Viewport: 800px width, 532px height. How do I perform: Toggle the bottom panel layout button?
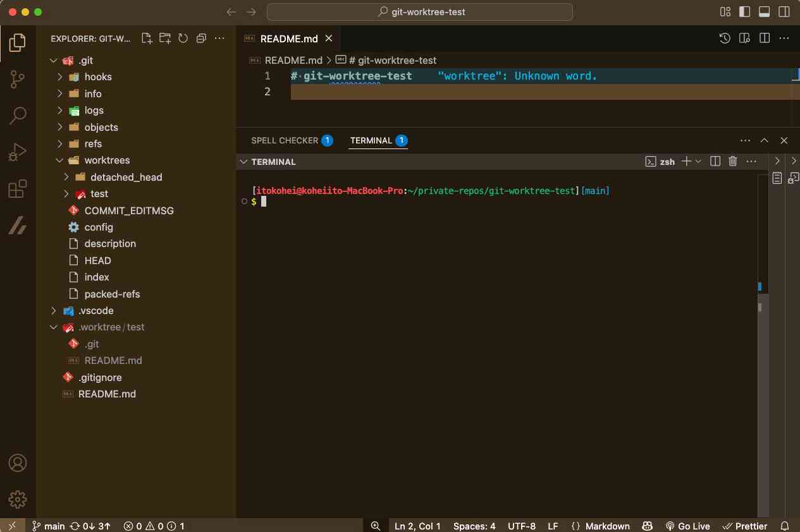pyautogui.click(x=764, y=12)
